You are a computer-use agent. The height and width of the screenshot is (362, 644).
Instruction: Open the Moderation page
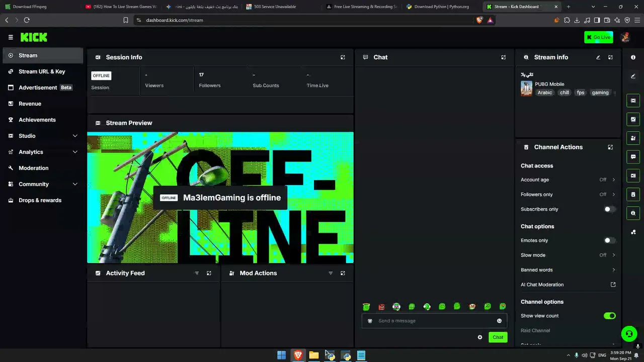pos(43,168)
